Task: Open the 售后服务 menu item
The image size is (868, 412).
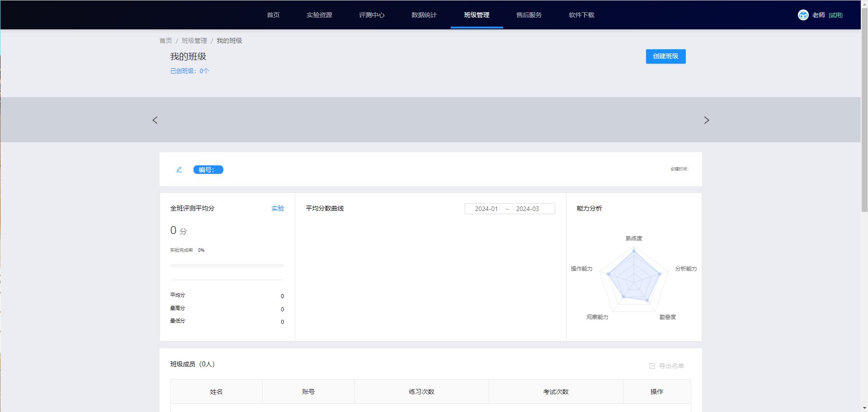Action: [x=529, y=15]
